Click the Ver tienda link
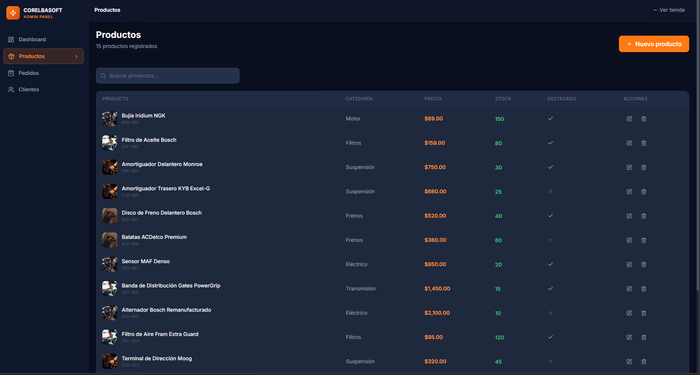Viewport: 700px width, 375px height. click(x=668, y=10)
